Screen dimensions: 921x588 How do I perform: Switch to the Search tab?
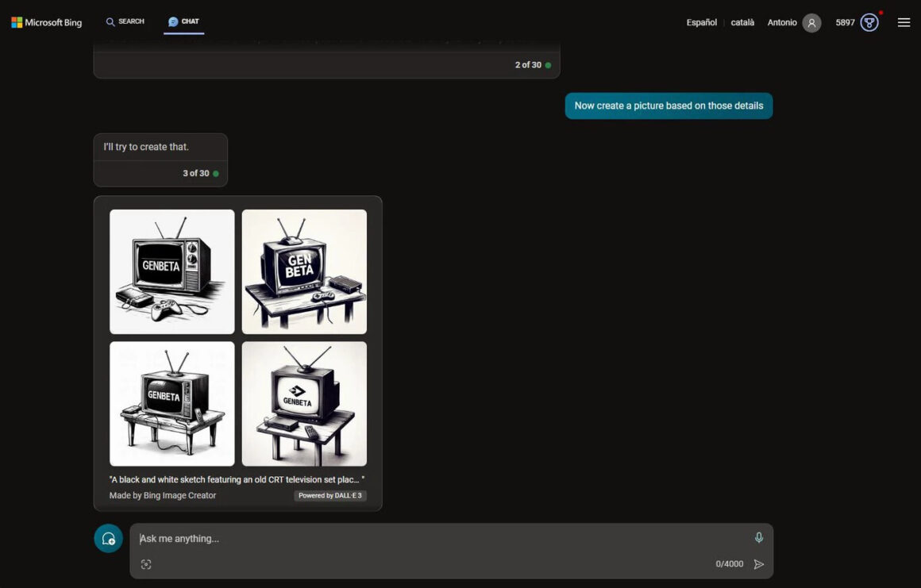[x=125, y=22]
